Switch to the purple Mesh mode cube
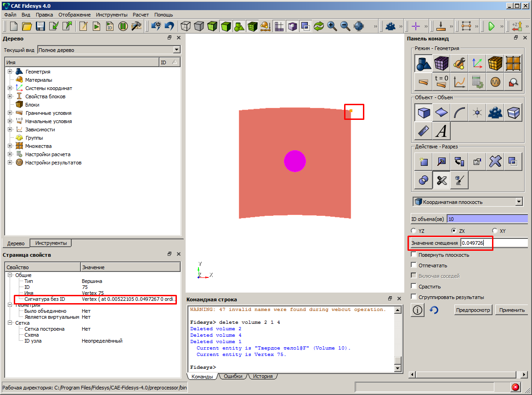Viewport: 532px width, 395px height. click(441, 63)
